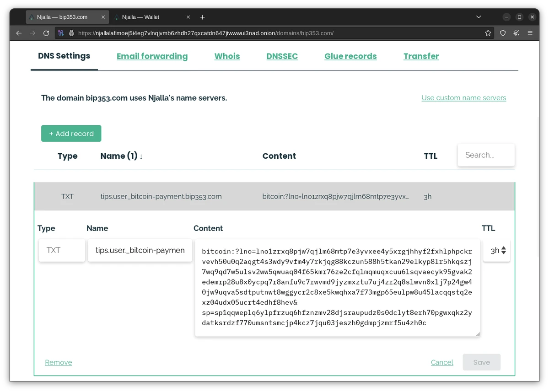Focus the records Search field
Viewport: 549px width, 392px height.
pyautogui.click(x=485, y=155)
